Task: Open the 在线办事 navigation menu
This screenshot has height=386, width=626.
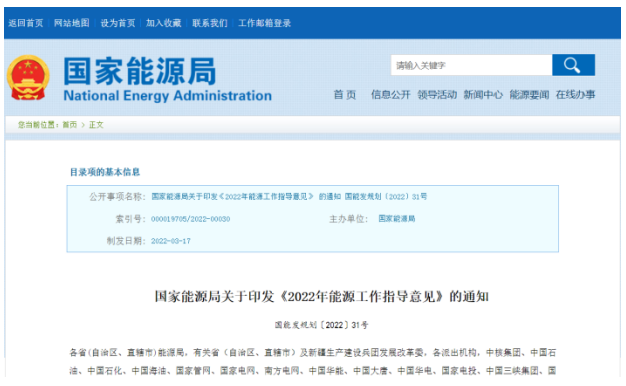Action: point(575,95)
